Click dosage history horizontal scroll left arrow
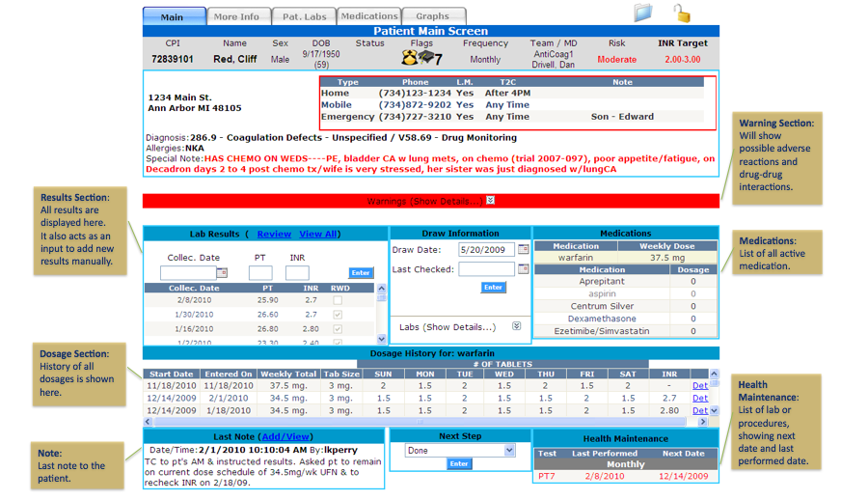868x500 pixels. [148, 422]
